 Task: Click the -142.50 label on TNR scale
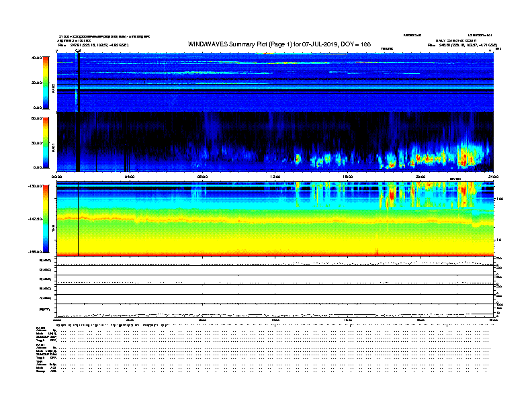pos(35,219)
